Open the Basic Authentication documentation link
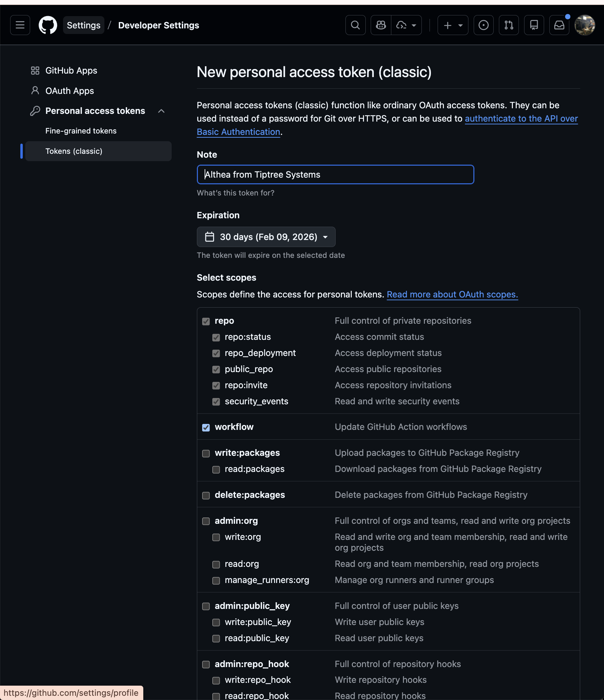The image size is (604, 700). 238,132
